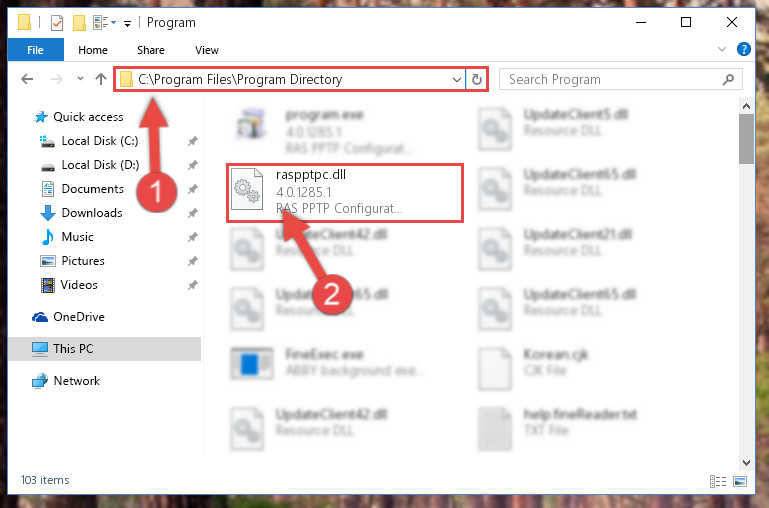The height and width of the screenshot is (508, 769).
Task: Go up one folder level
Action: (101, 79)
